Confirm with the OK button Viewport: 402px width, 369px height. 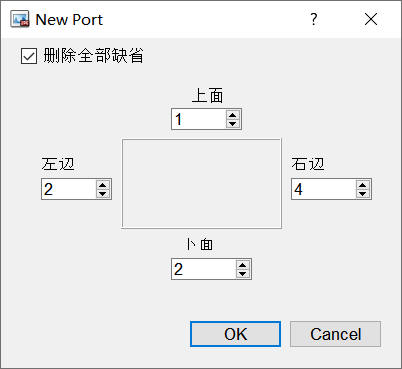235,334
